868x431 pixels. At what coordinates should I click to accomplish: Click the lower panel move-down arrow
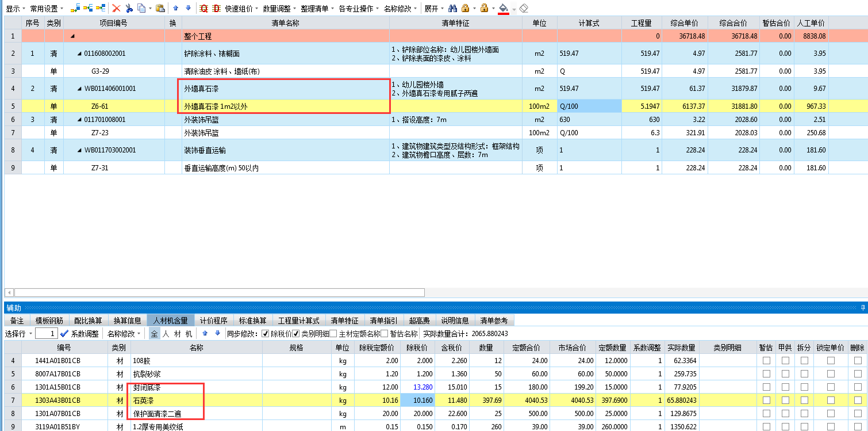(x=217, y=333)
